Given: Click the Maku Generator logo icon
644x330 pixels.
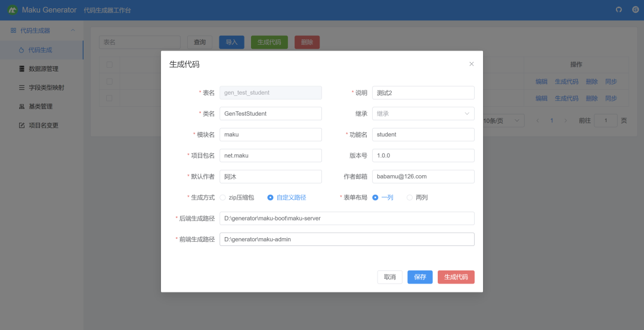Looking at the screenshot, I should pyautogui.click(x=13, y=10).
